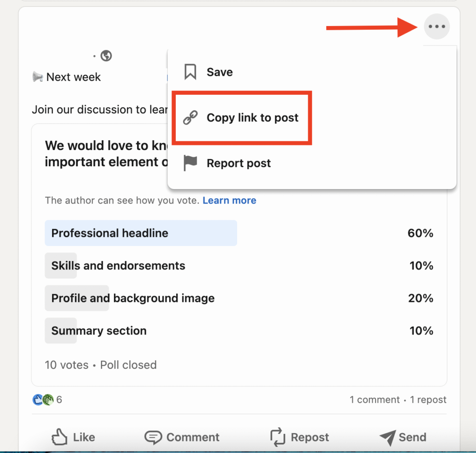The width and height of the screenshot is (476, 453).
Task: Click the thumbs-up Like icon
Action: click(59, 437)
